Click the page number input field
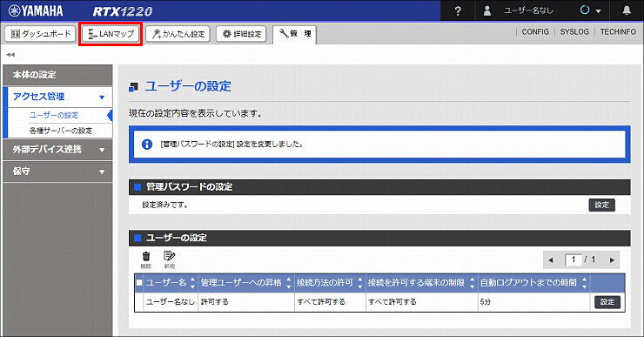 pyautogui.click(x=574, y=259)
